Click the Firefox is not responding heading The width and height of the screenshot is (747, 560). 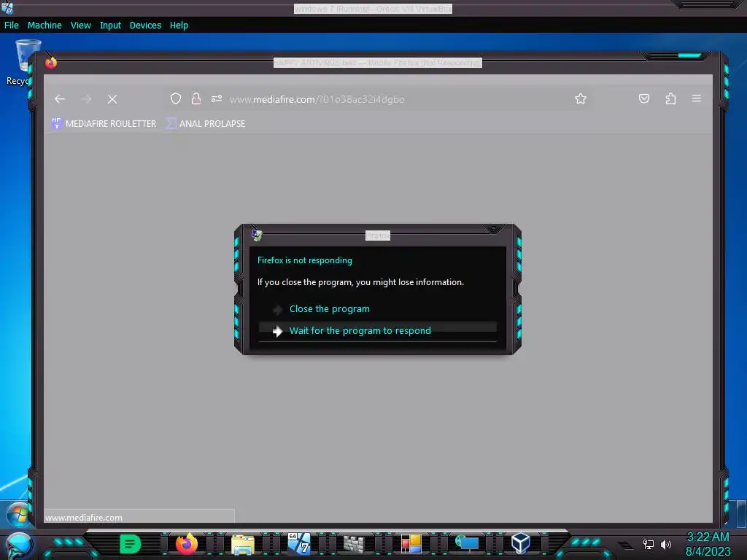pos(305,260)
